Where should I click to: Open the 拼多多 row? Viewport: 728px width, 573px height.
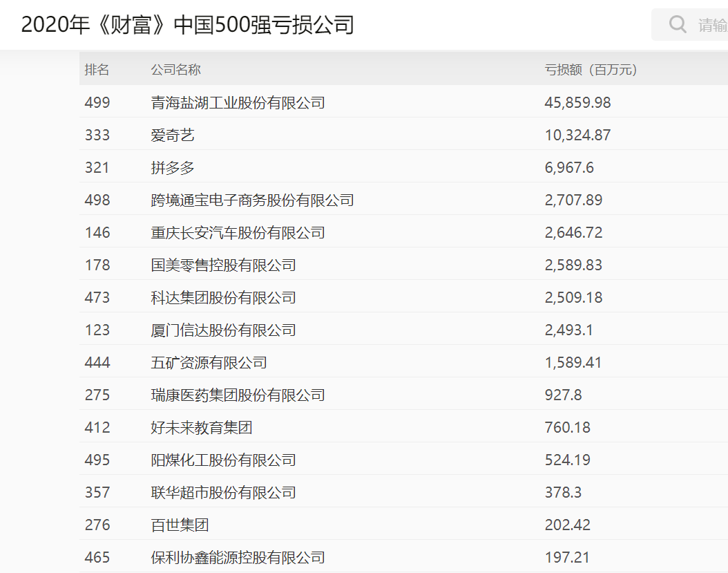[x=172, y=167]
